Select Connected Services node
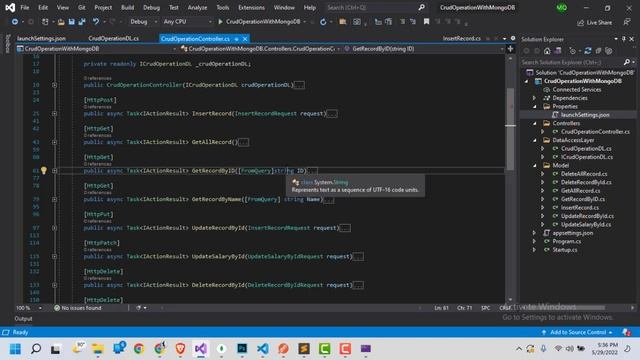Screen dimensions: 640x360 click(576, 89)
